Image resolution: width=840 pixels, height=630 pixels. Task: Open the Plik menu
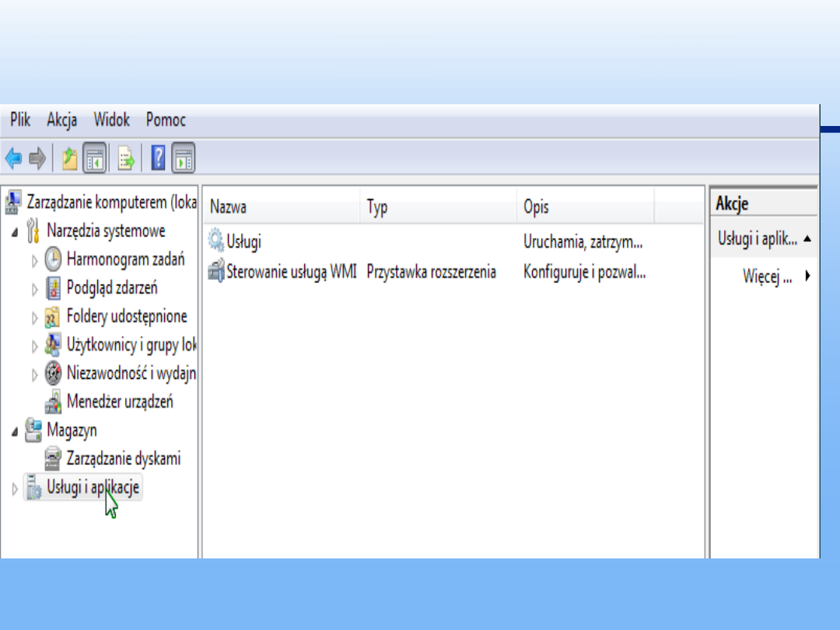(x=20, y=121)
